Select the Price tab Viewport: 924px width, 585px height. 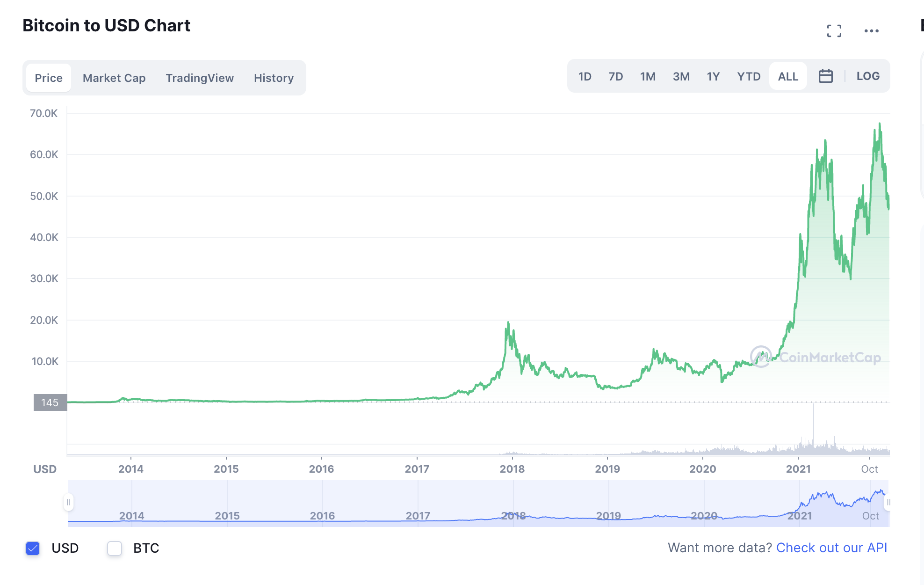coord(49,78)
